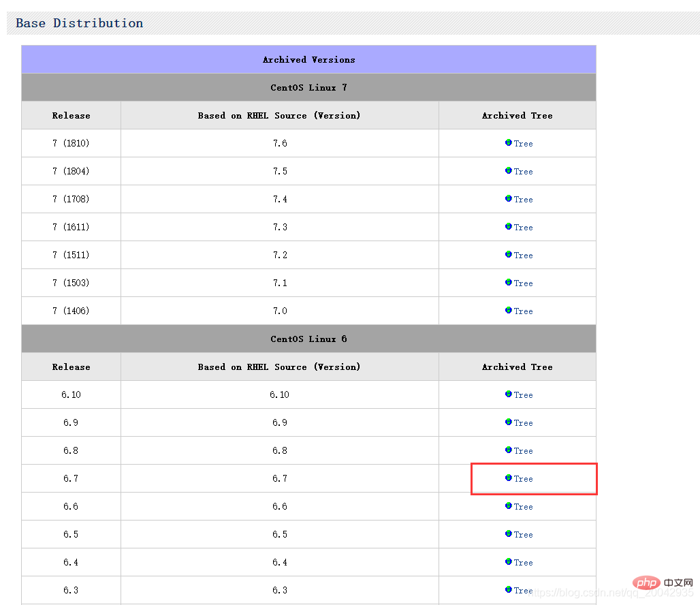Screen dimensions: 700x605
Task: Click the release cell "7 (1503)"
Action: pos(71,283)
